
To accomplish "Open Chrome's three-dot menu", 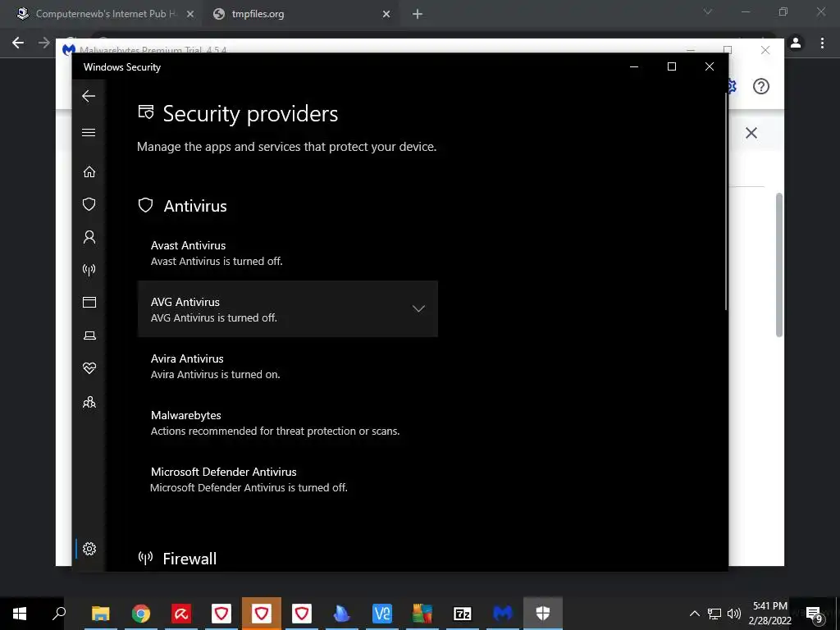I will point(822,43).
